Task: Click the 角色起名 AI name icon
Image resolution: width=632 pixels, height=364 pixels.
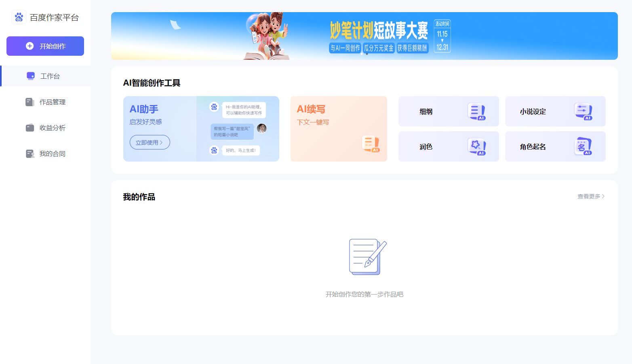Action: (584, 147)
